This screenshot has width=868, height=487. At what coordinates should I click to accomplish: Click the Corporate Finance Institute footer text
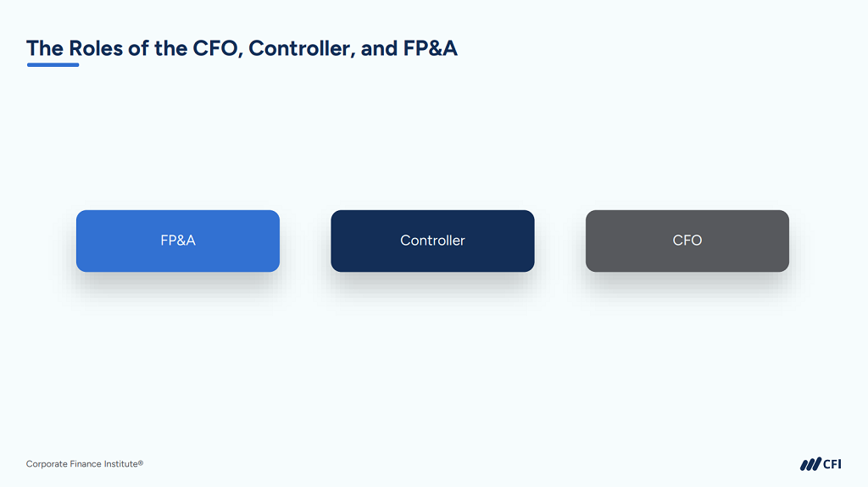(85, 464)
